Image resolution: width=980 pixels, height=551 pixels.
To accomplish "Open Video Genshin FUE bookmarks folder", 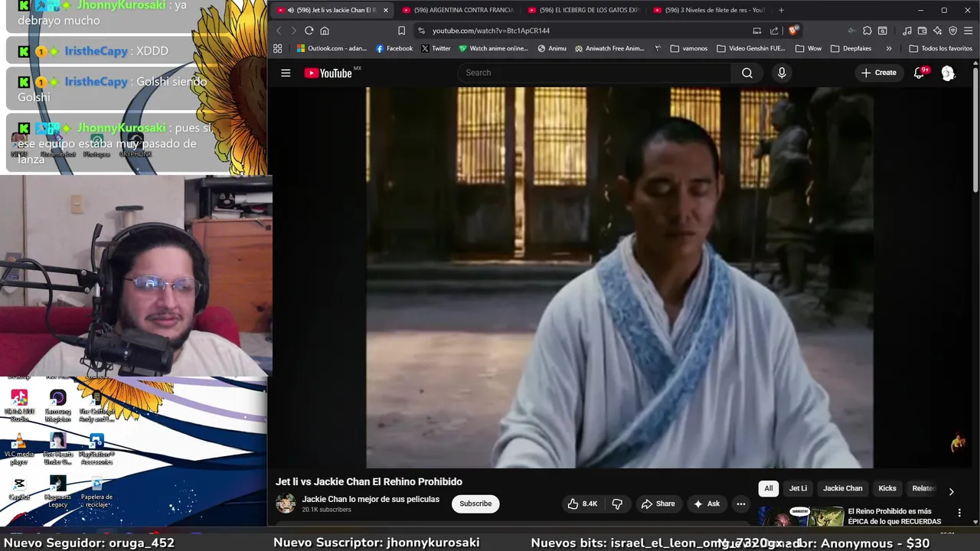I will pos(751,48).
